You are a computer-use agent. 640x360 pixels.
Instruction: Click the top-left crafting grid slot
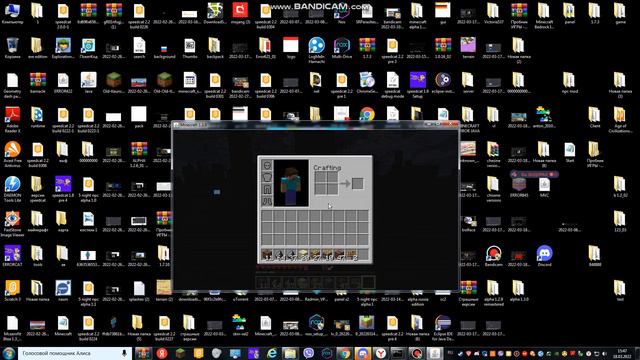pos(320,178)
